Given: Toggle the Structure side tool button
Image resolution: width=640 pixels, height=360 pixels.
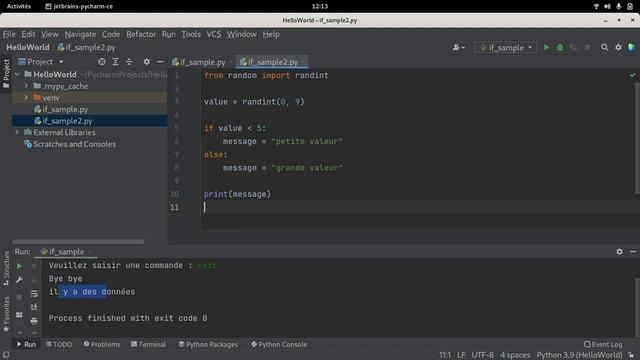Looking at the screenshot, I should [x=6, y=268].
